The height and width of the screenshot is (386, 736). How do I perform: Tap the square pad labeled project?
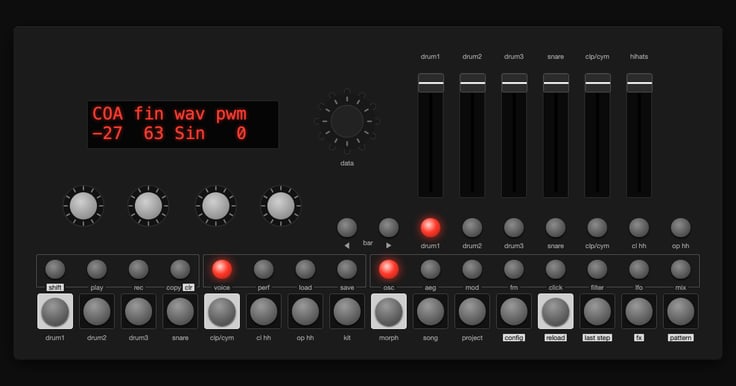click(472, 311)
